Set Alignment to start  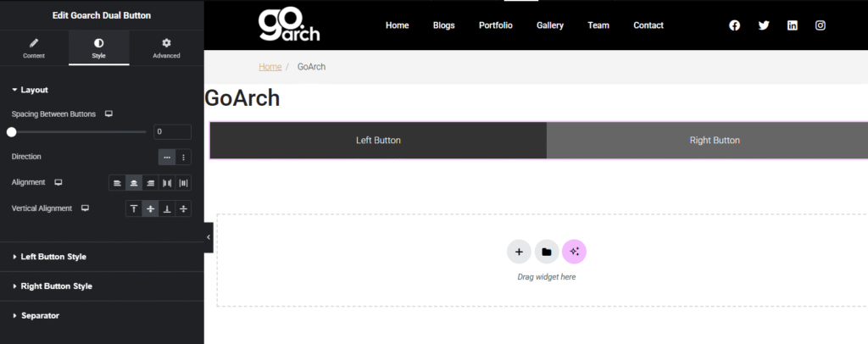pos(117,182)
